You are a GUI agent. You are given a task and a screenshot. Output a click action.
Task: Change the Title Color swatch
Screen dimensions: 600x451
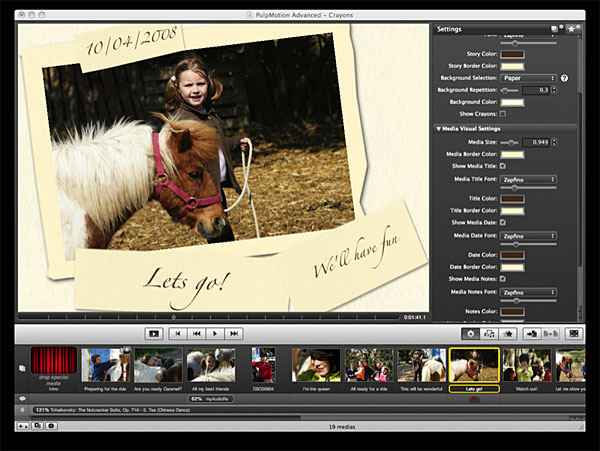[x=512, y=199]
